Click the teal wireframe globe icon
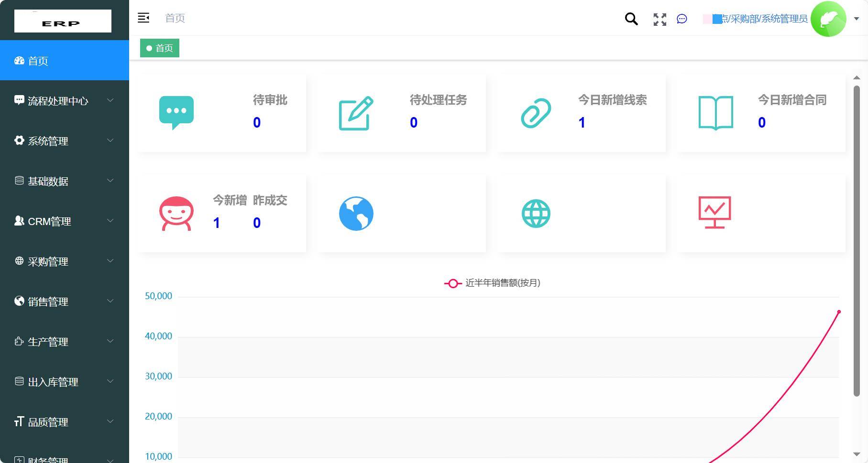 [536, 214]
